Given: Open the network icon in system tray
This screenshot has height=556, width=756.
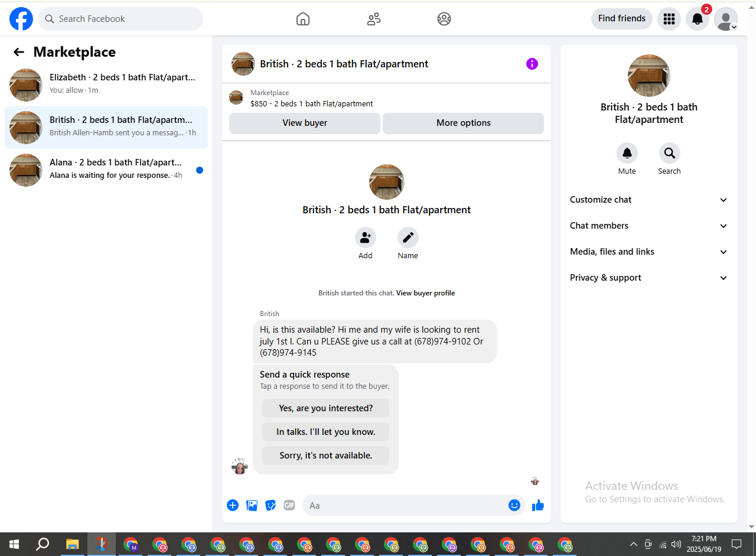Looking at the screenshot, I should [663, 544].
